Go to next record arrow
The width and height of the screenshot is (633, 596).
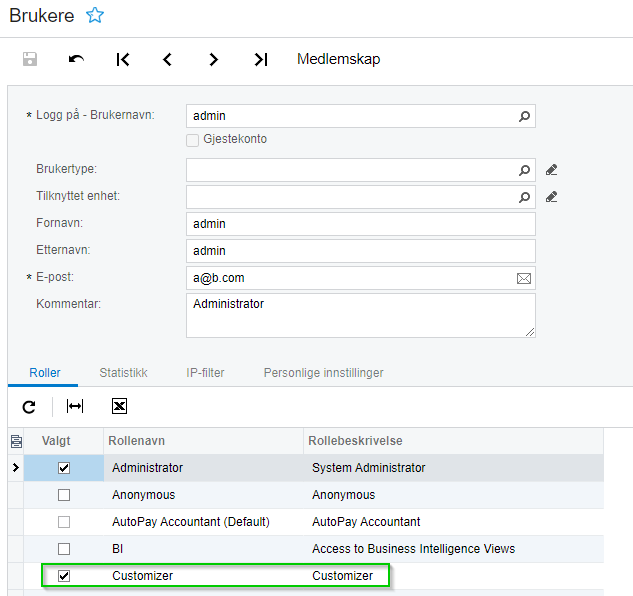pos(214,59)
